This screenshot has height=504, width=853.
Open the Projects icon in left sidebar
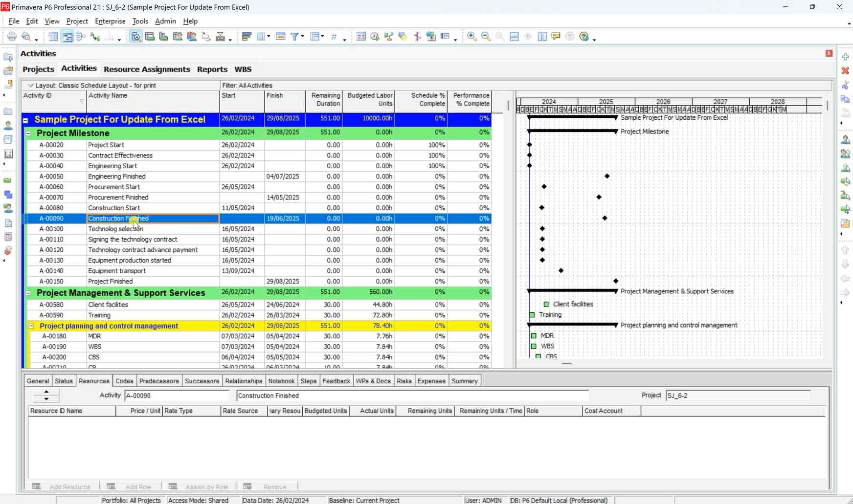8,111
